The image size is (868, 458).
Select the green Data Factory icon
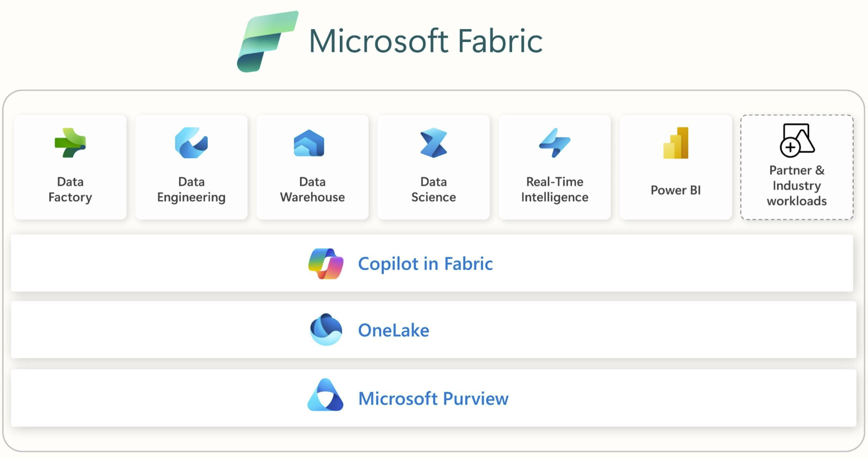(70, 143)
